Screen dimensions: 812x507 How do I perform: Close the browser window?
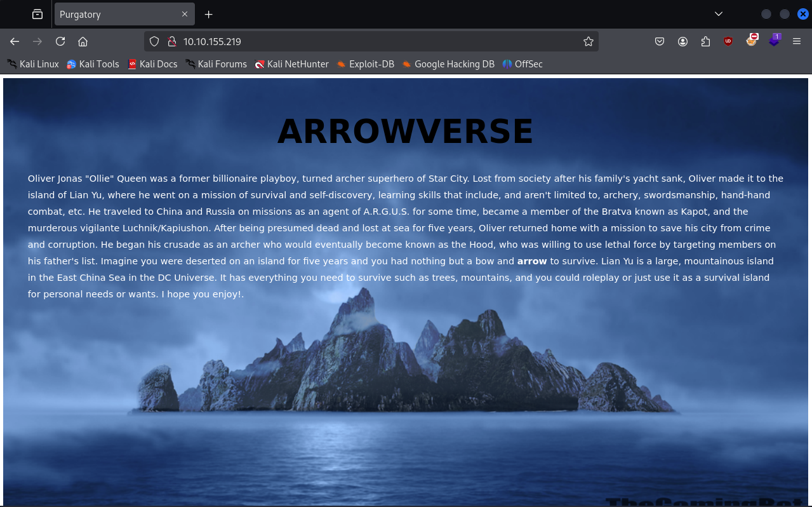[803, 14]
